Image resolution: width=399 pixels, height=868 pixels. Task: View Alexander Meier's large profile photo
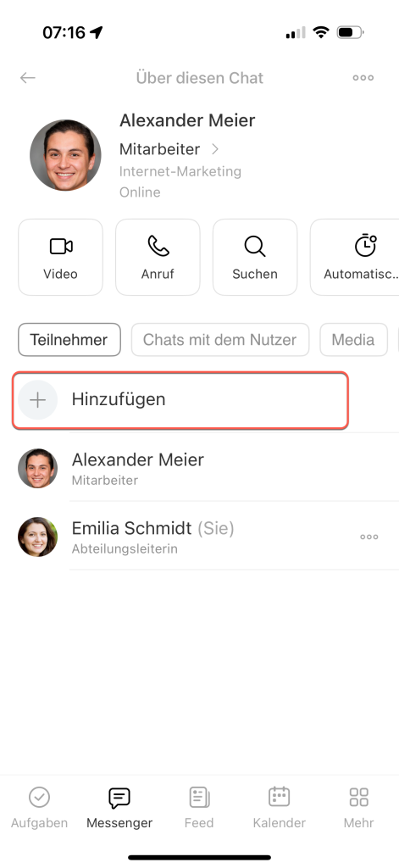(65, 155)
